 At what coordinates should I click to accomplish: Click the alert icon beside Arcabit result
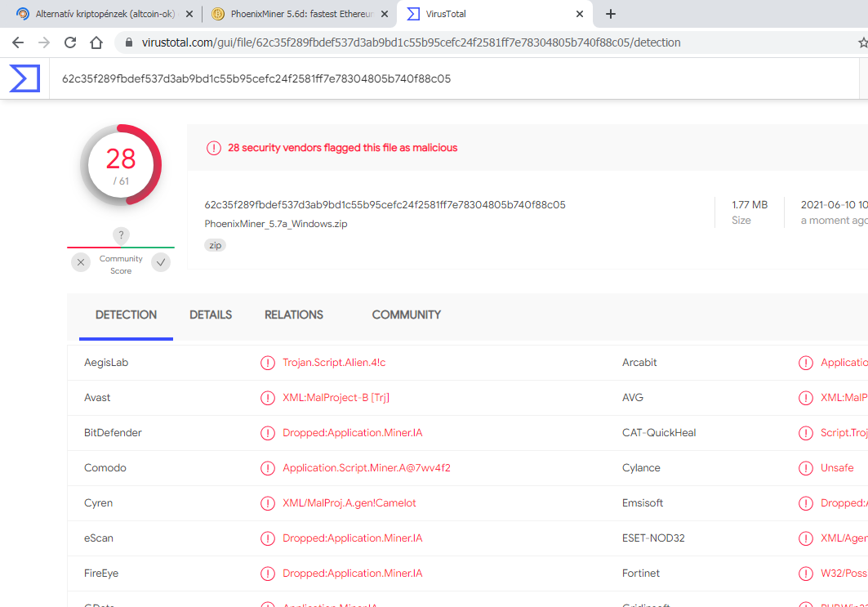pos(805,363)
